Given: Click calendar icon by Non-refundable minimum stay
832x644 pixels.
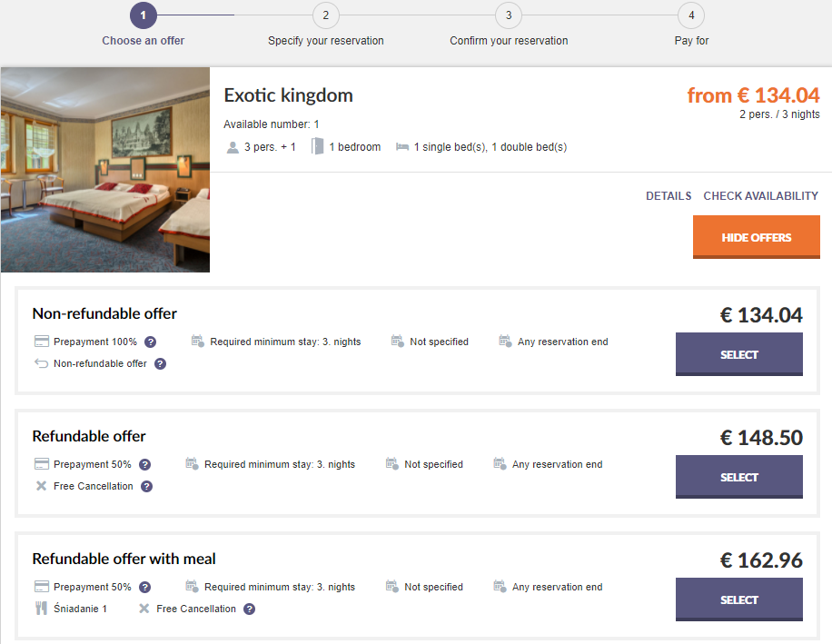Looking at the screenshot, I should point(198,342).
